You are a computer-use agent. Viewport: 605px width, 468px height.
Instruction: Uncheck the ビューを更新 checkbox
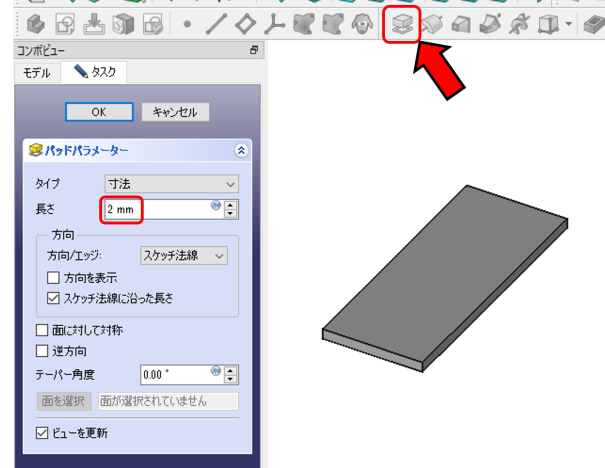point(42,433)
